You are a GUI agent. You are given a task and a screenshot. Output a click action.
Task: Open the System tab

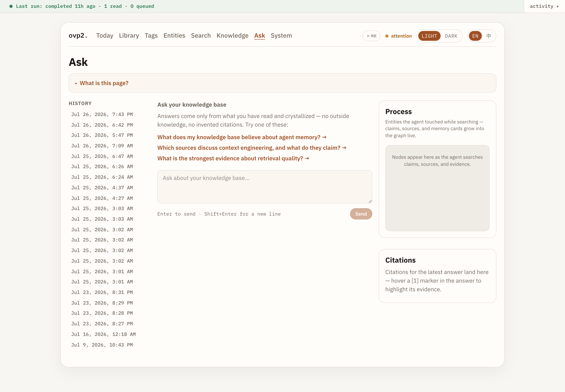[281, 36]
